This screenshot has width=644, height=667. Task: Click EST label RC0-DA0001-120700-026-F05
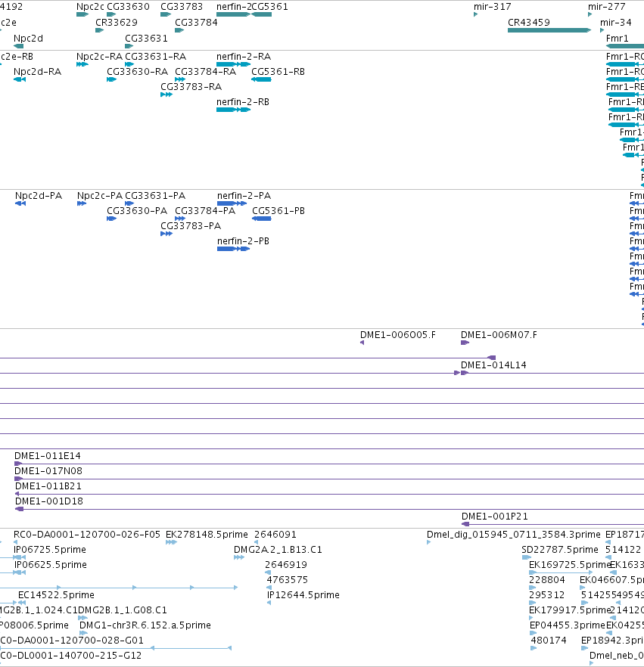click(x=87, y=534)
